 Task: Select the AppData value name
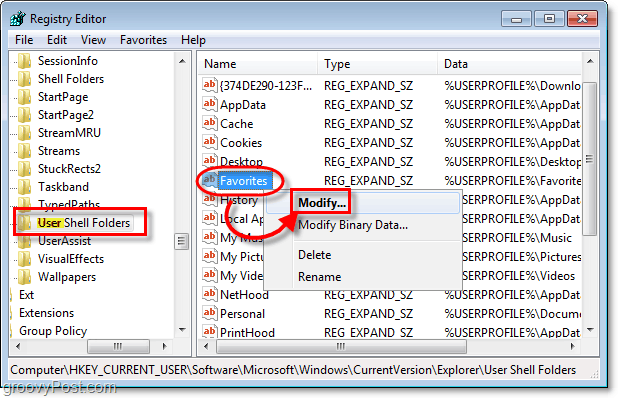click(x=243, y=105)
